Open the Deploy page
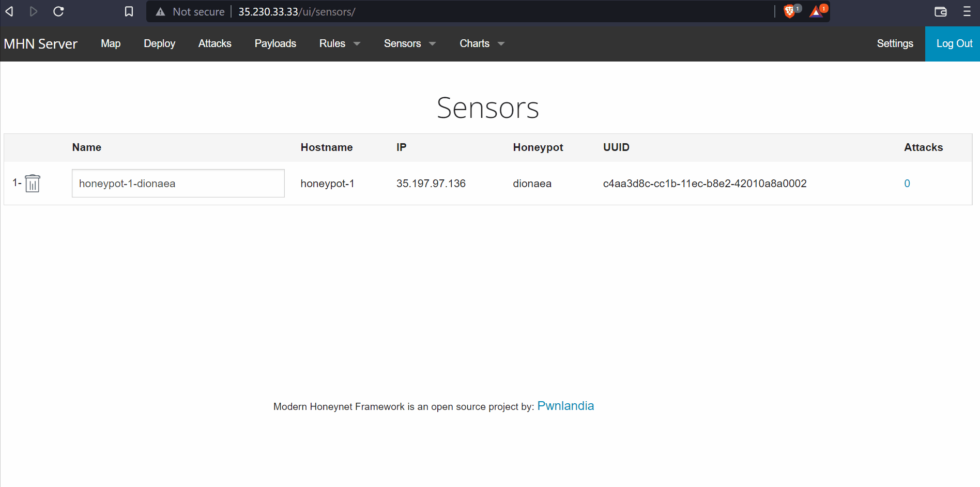 tap(159, 43)
